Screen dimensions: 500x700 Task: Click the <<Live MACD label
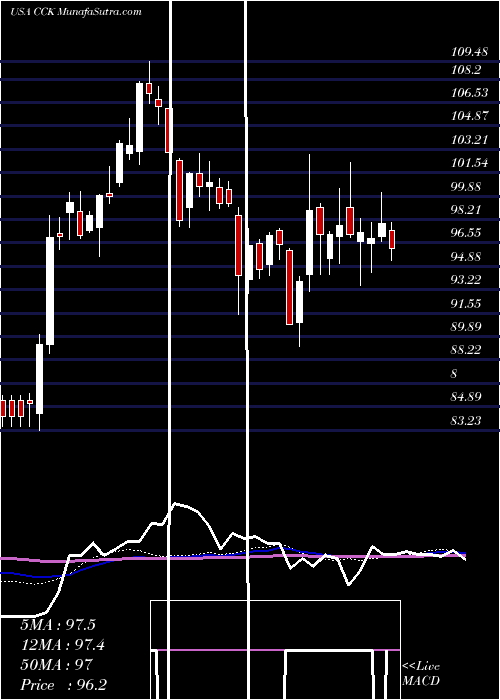(421, 673)
